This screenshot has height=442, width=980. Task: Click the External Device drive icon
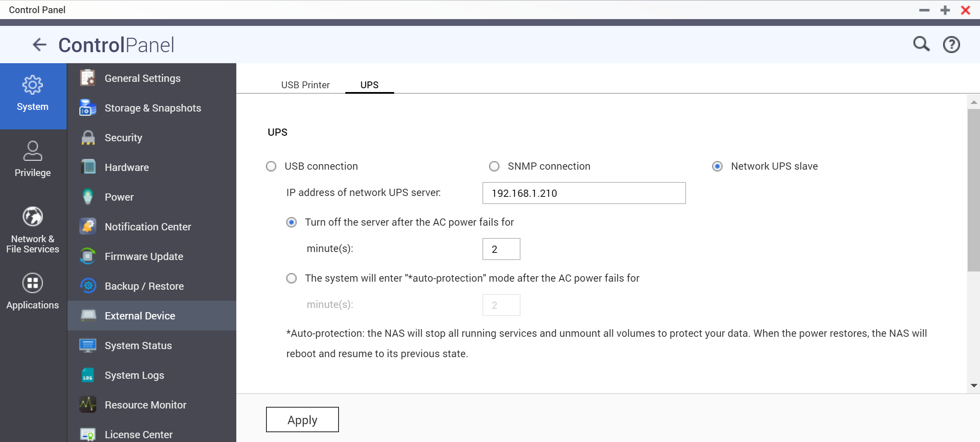coord(88,316)
